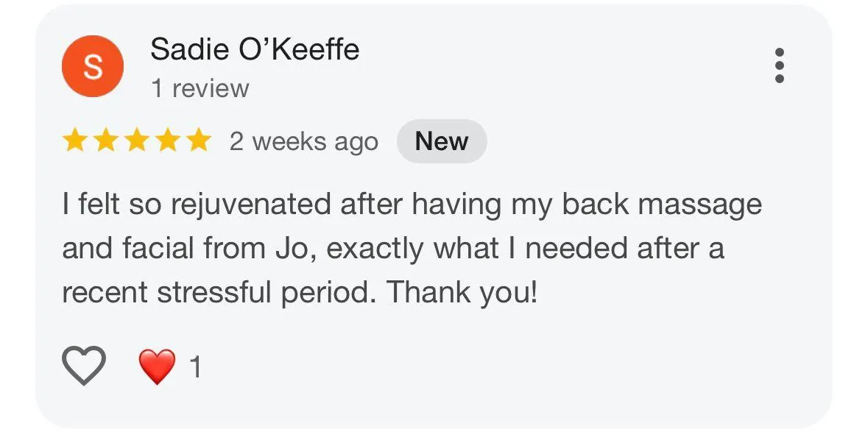
Task: Open the three-dot more options menu
Action: pos(780,66)
